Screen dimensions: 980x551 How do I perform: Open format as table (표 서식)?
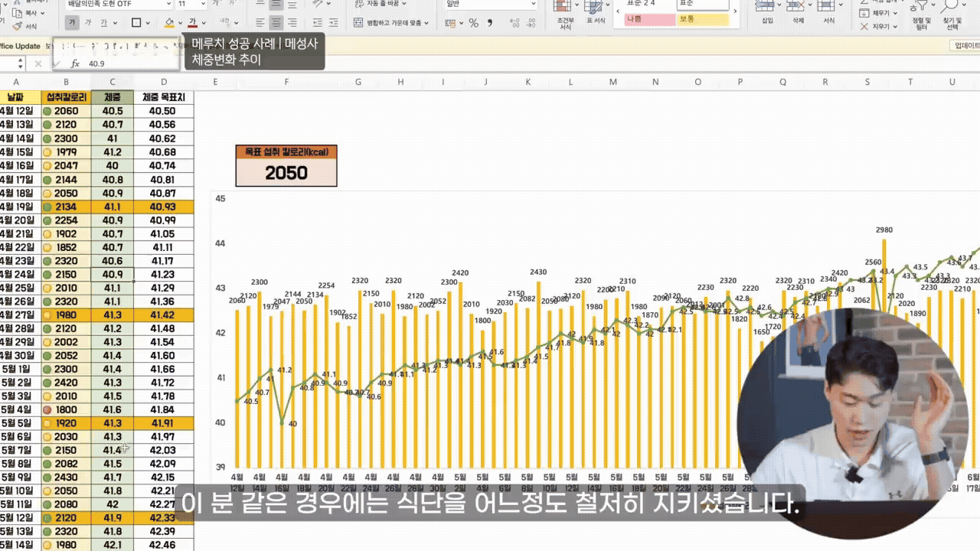tap(595, 14)
